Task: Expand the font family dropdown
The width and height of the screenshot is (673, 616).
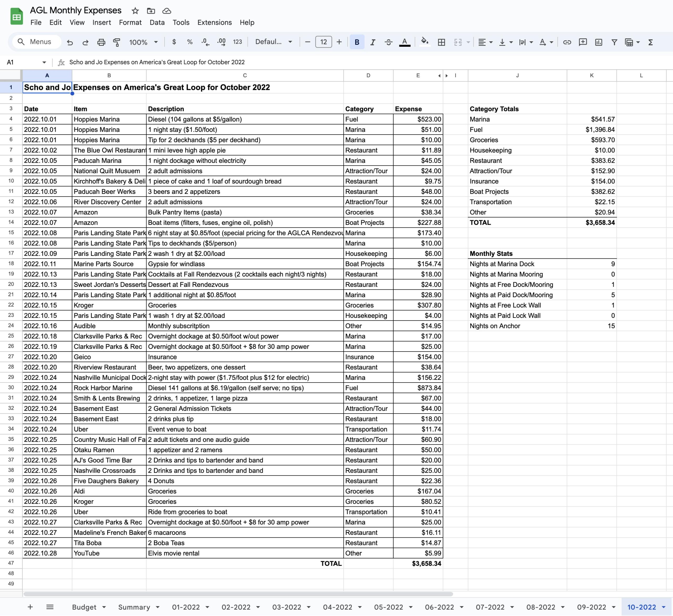Action: pos(274,42)
